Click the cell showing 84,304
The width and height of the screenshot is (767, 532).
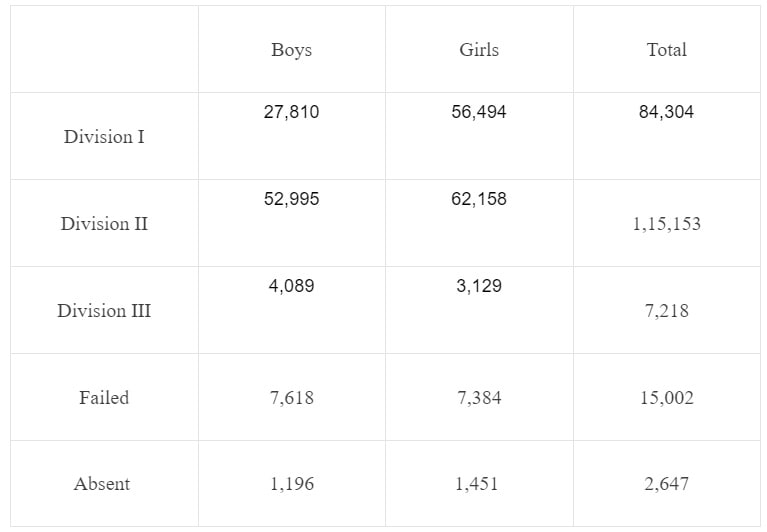tap(666, 112)
